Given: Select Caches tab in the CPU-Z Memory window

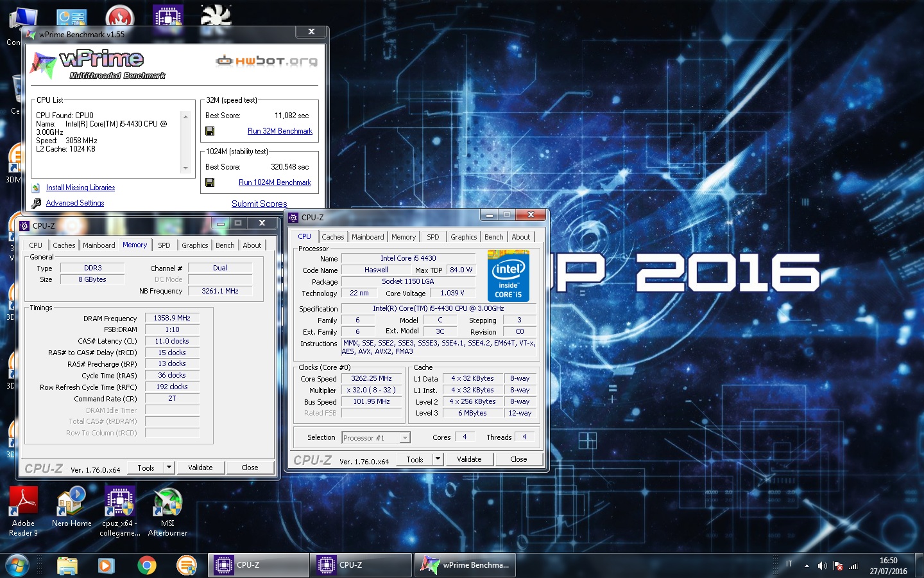Looking at the screenshot, I should 64,245.
